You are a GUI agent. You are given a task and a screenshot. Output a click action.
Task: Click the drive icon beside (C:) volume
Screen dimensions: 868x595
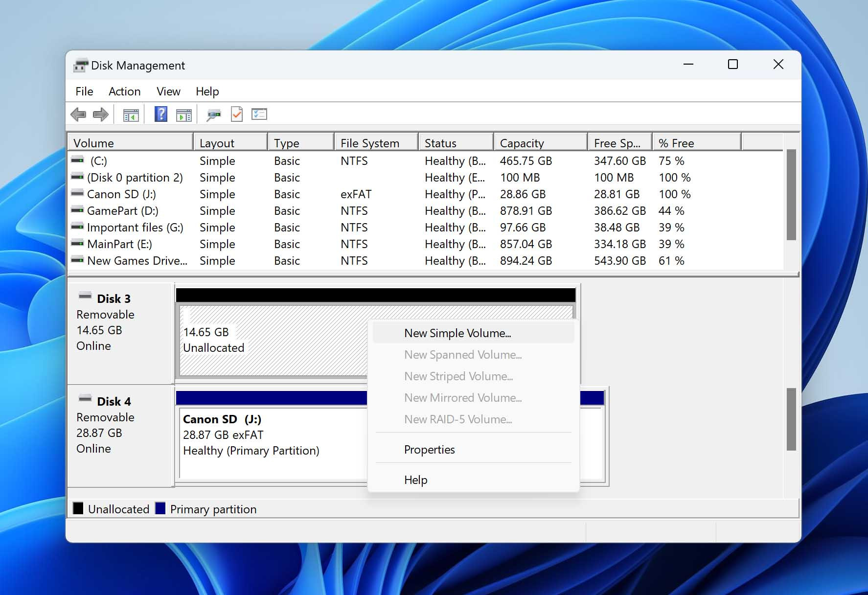77,160
